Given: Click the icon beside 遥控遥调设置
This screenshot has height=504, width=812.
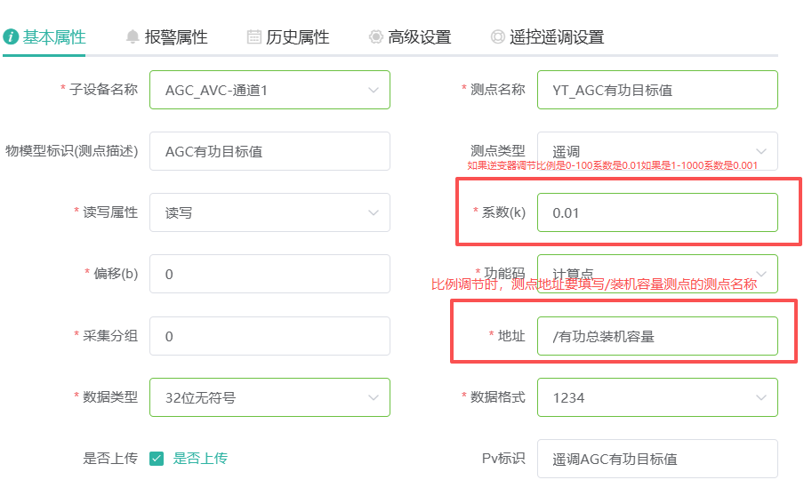Looking at the screenshot, I should 497,36.
